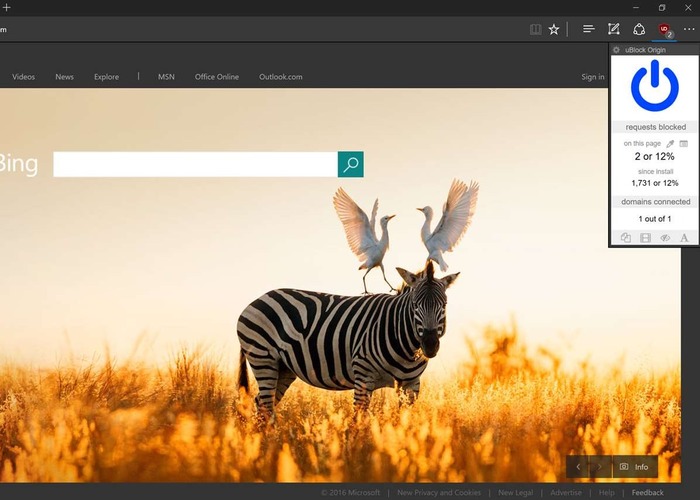Show next Bing background image arrow
Screen dimensions: 700x500
click(600, 467)
